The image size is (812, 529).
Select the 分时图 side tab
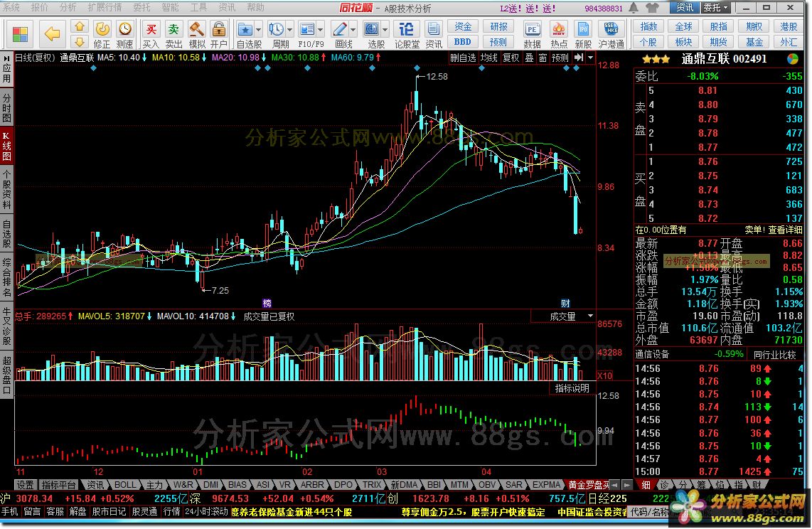[6, 108]
